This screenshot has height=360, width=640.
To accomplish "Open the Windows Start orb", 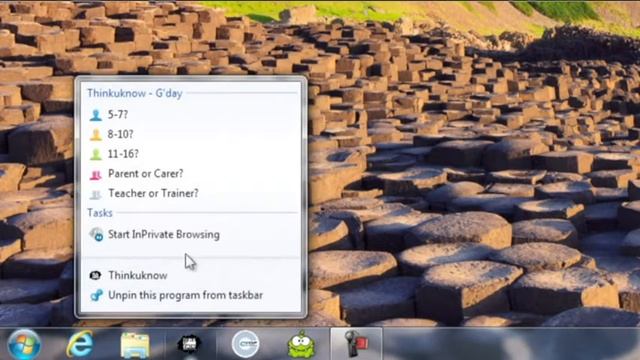I will [24, 345].
